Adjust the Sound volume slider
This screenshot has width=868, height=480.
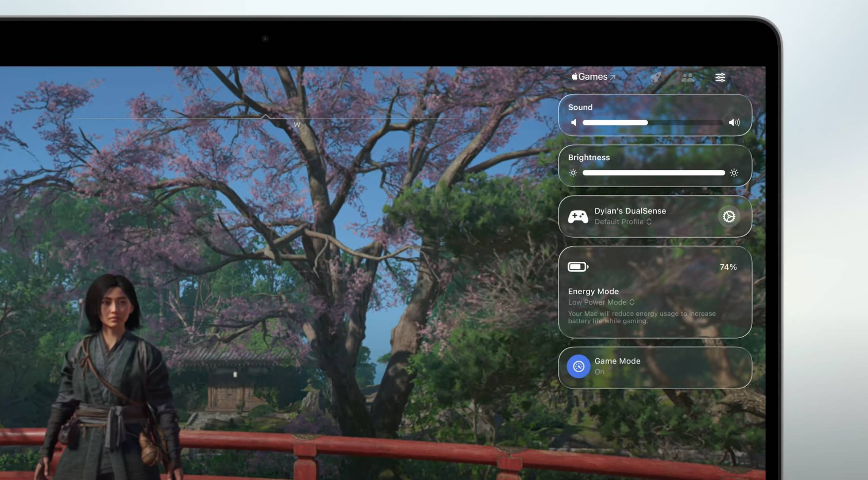pyautogui.click(x=653, y=122)
